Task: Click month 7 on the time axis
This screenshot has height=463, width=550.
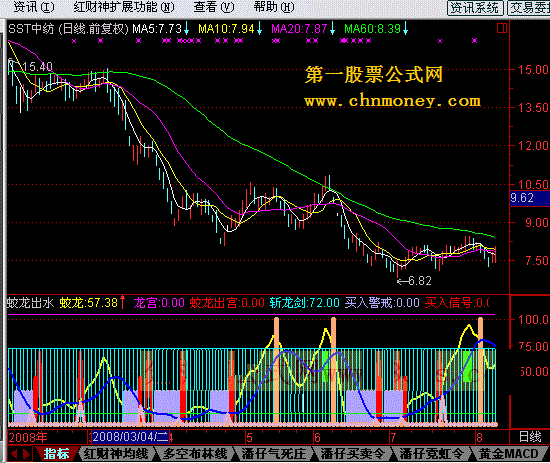Action: [x=393, y=437]
